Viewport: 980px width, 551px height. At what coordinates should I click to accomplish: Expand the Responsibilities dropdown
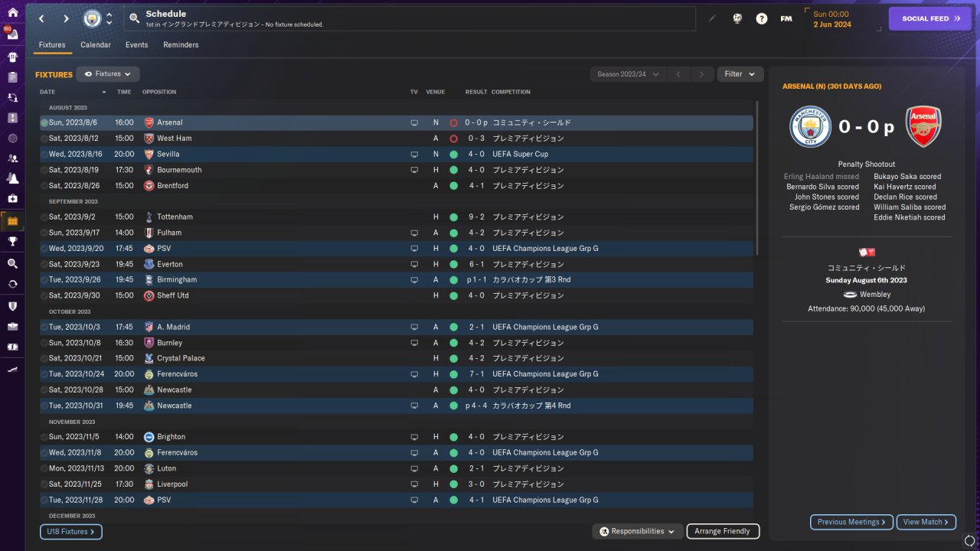pyautogui.click(x=638, y=531)
